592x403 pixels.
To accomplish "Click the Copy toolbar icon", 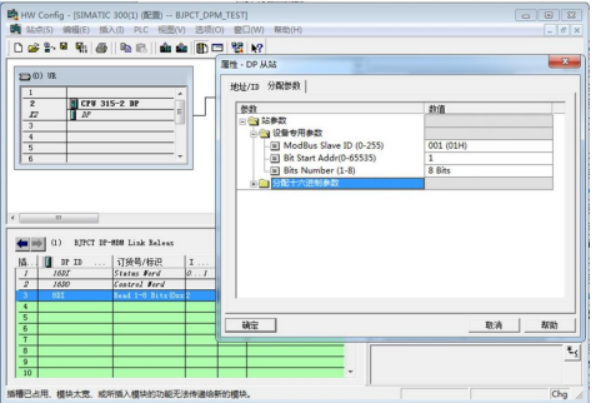I will click(125, 48).
